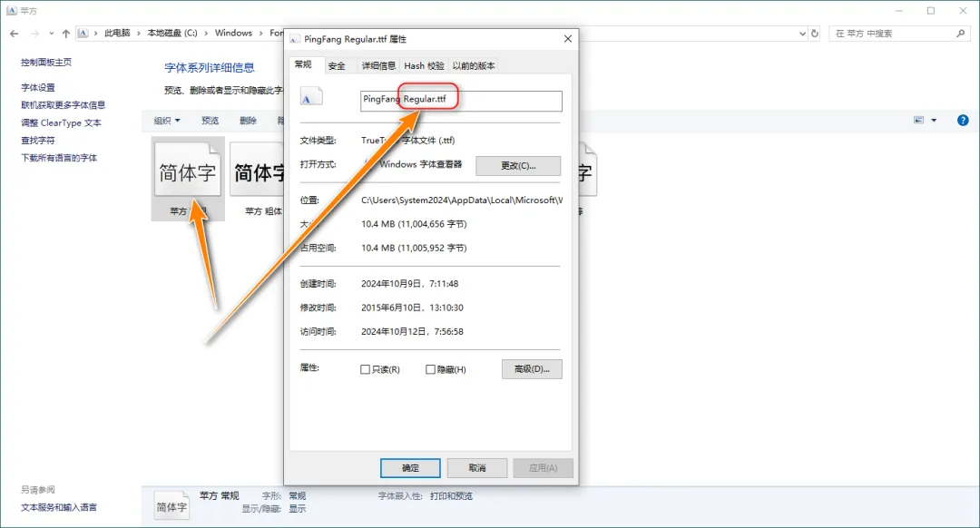Image resolution: width=980 pixels, height=528 pixels.
Task: Open the 组织 dropdown menu
Action: point(167,121)
